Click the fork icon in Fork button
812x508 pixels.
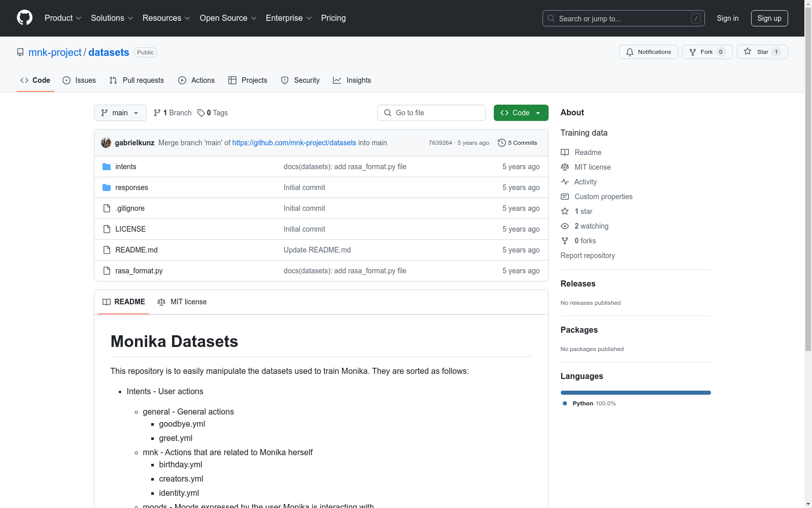coord(693,52)
